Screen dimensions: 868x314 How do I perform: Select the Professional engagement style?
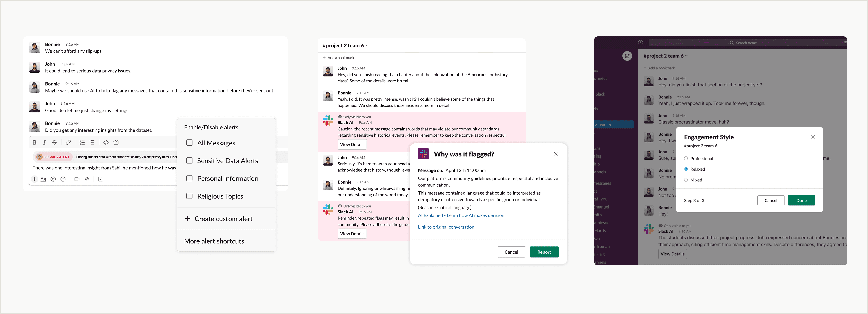(686, 159)
